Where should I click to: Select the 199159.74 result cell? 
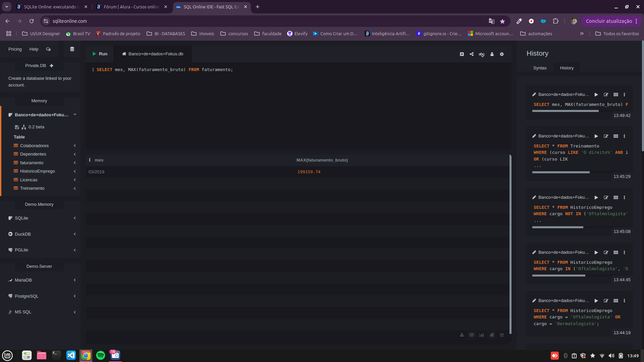309,172
